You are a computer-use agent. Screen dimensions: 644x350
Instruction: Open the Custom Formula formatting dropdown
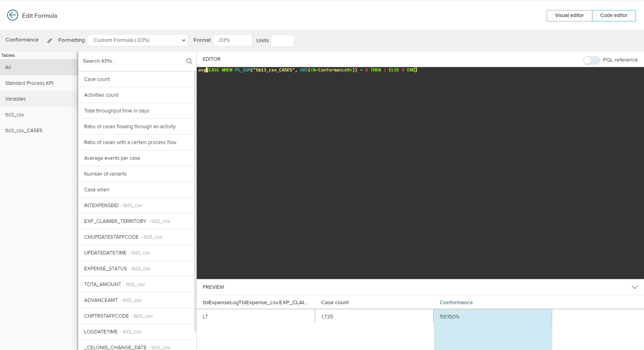point(137,40)
